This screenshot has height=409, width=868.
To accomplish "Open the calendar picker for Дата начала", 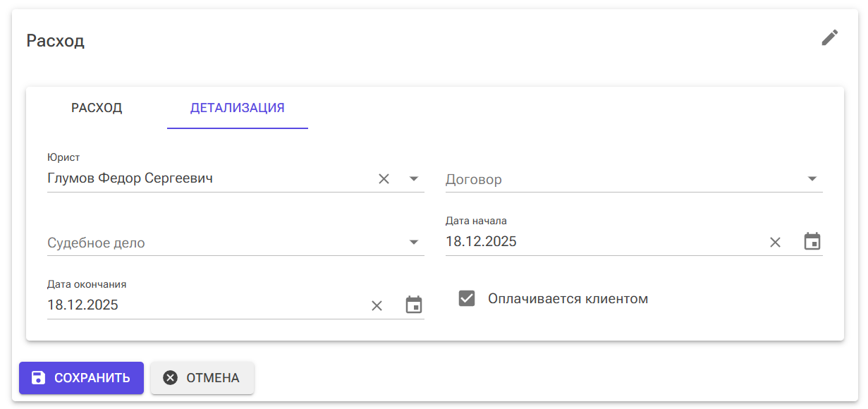I will 812,241.
